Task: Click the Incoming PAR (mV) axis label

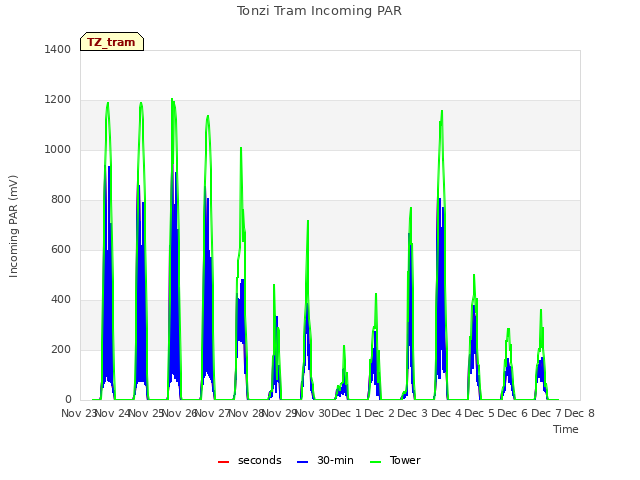Action: (x=13, y=227)
